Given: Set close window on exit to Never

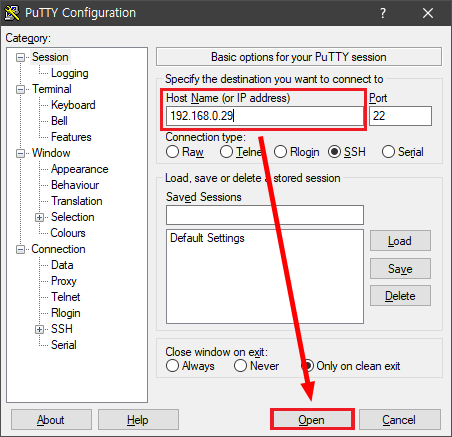Looking at the screenshot, I should pos(256,366).
